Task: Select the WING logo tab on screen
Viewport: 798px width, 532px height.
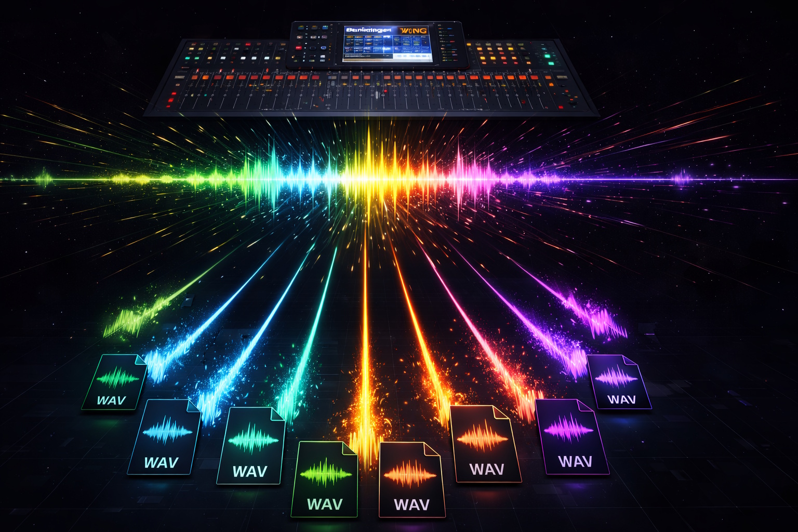Action: click(x=414, y=30)
